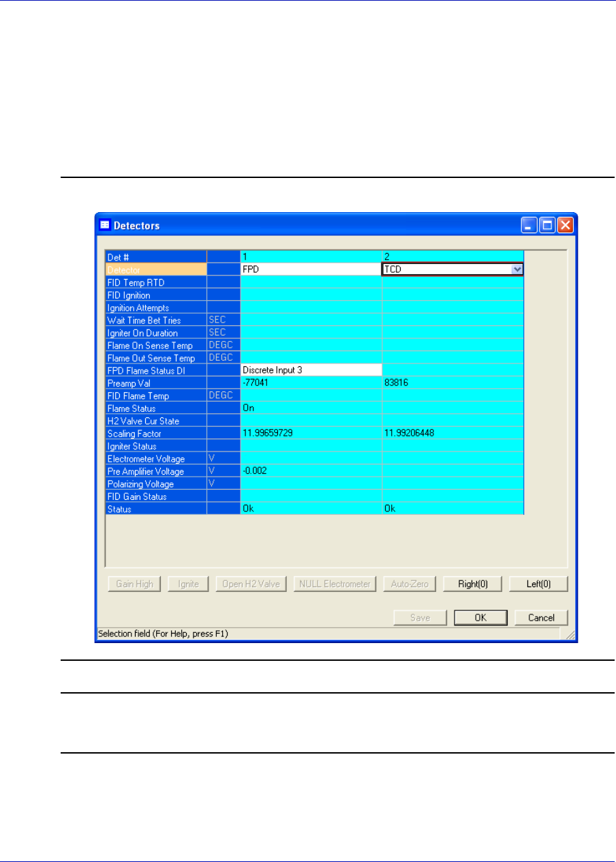The height and width of the screenshot is (862, 616).
Task: Close the Detectors window
Action: pyautogui.click(x=566, y=225)
